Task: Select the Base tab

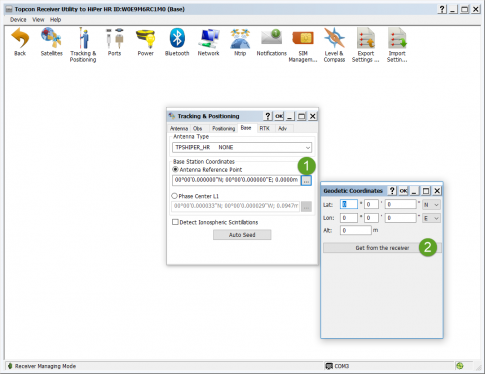Action: [x=246, y=128]
